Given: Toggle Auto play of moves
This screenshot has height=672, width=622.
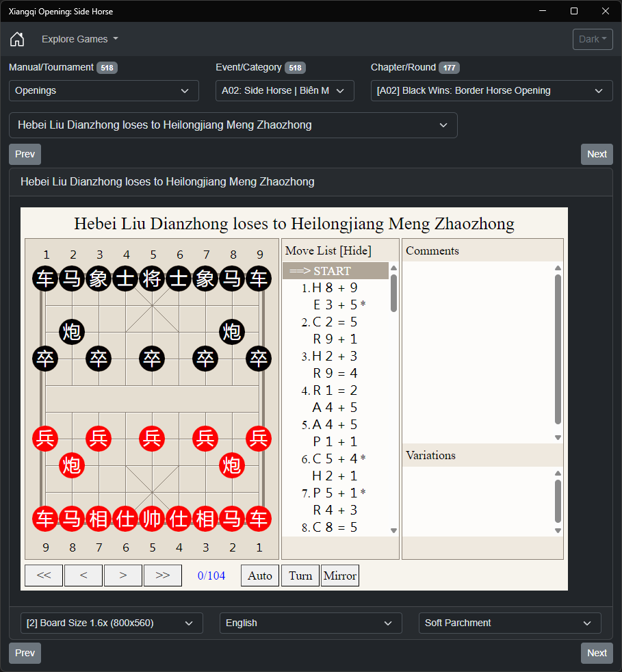Looking at the screenshot, I should click(x=260, y=575).
